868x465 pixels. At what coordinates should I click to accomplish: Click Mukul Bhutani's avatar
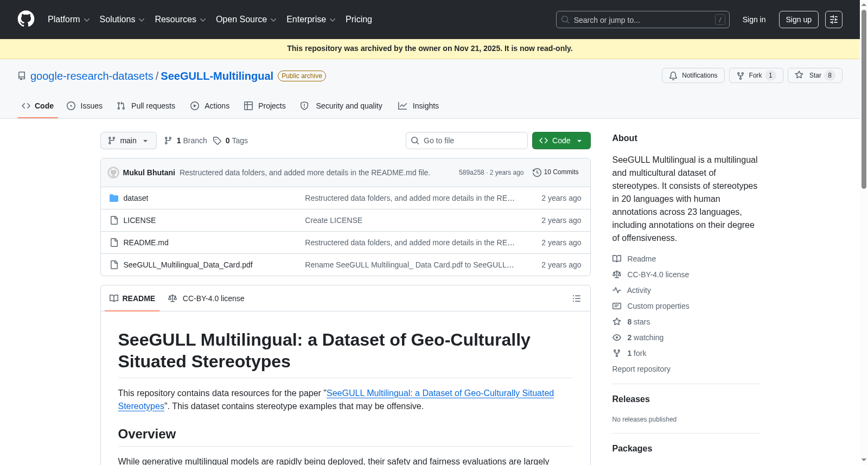[113, 173]
